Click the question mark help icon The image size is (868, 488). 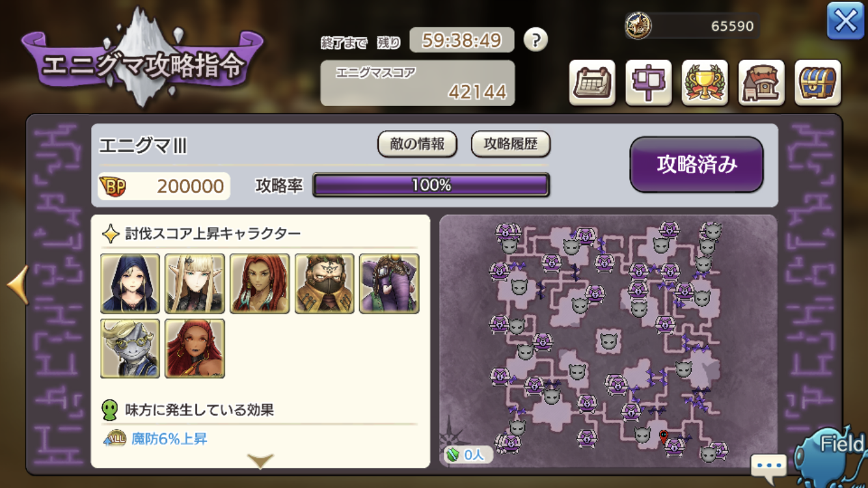pyautogui.click(x=536, y=40)
